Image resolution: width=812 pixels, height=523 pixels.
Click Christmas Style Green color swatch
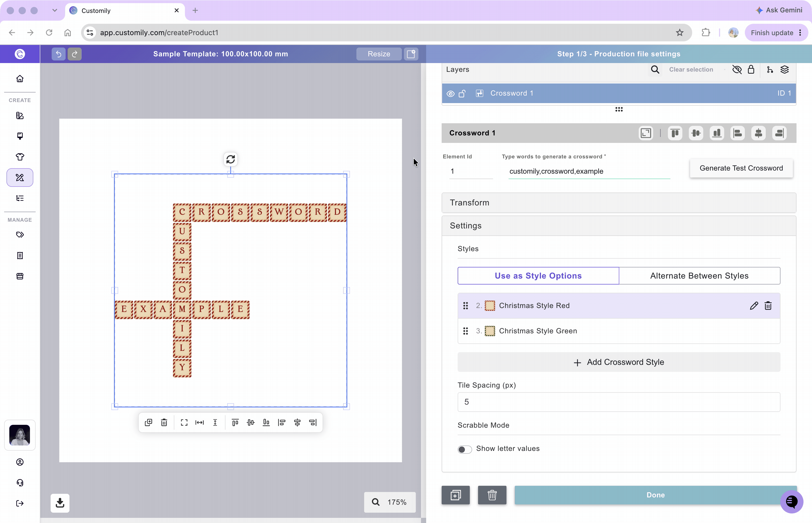click(x=489, y=331)
